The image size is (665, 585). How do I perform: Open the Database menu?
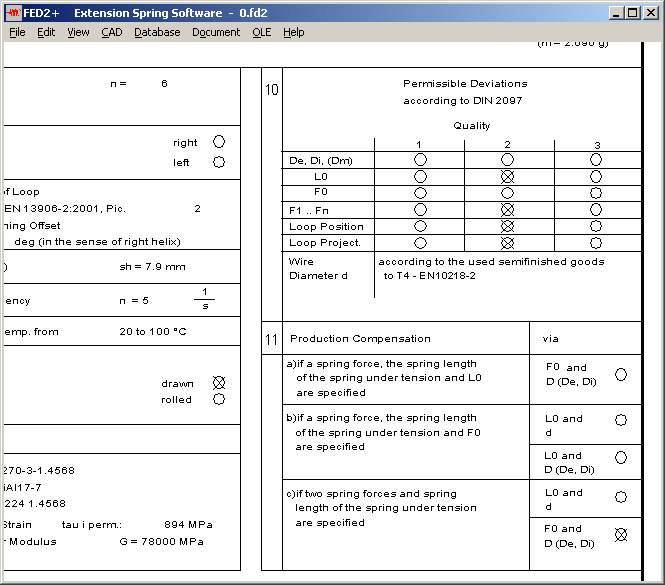point(157,32)
